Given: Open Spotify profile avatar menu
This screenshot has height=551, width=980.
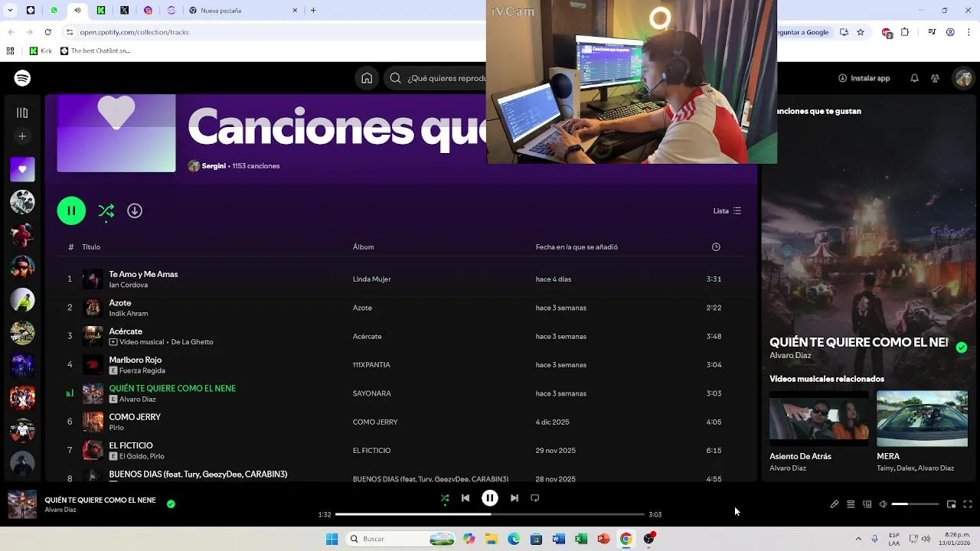Looking at the screenshot, I should (x=962, y=78).
